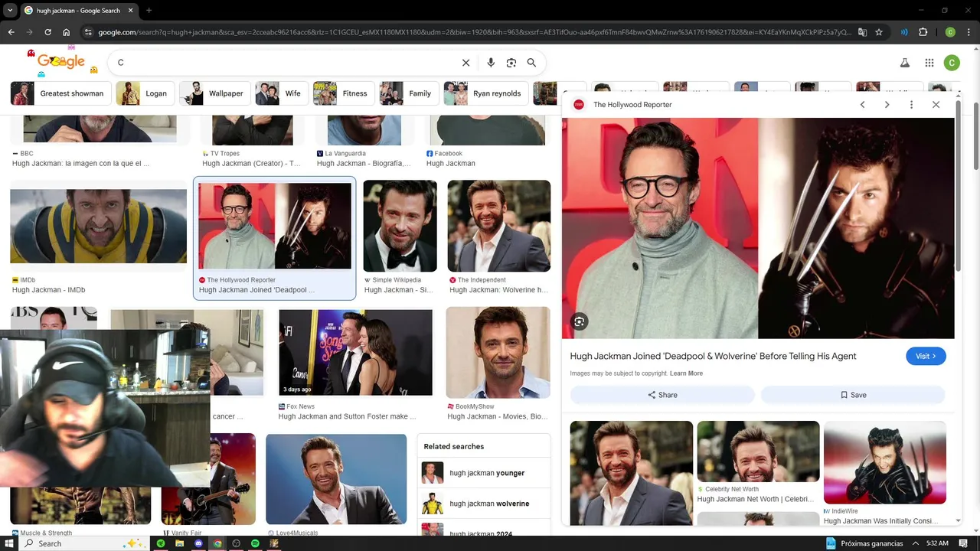Open the Facebook Hugh Jackman result caption
Screen dimensions: 980x551
tap(451, 163)
